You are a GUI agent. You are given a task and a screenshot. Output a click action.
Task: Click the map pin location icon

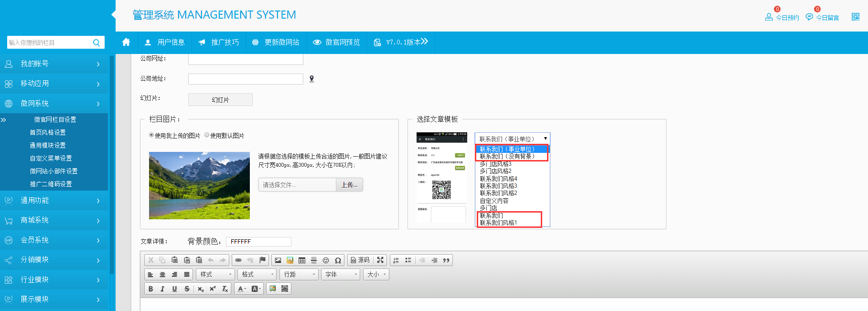click(x=311, y=79)
